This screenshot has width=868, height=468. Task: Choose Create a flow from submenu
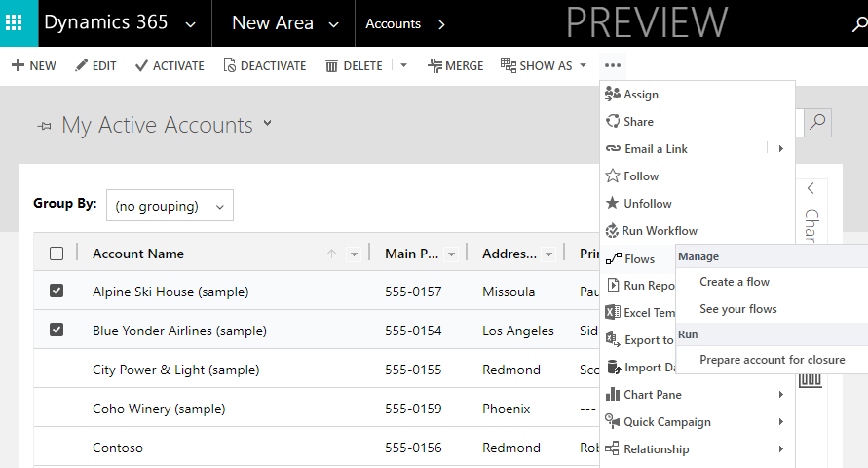(735, 282)
